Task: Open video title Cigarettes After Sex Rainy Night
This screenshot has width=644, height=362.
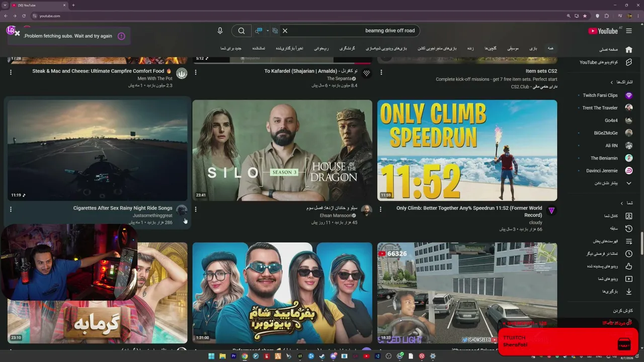Action: point(123,208)
